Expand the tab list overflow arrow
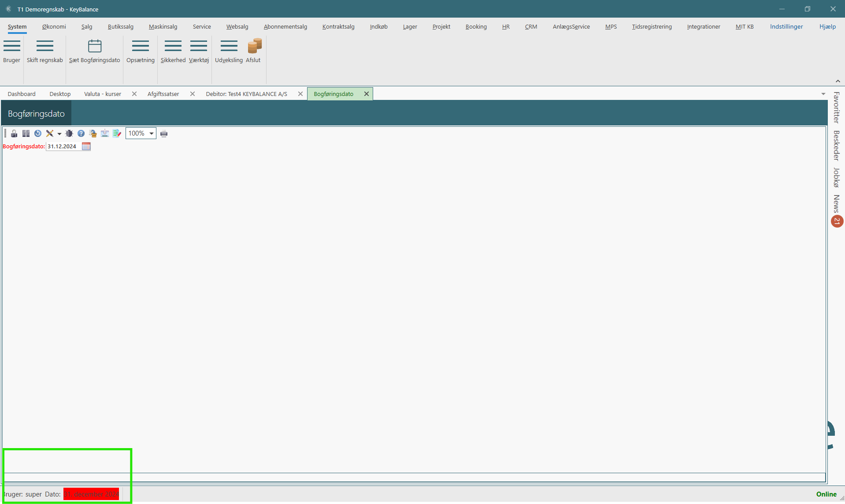The width and height of the screenshot is (845, 504). 823,94
